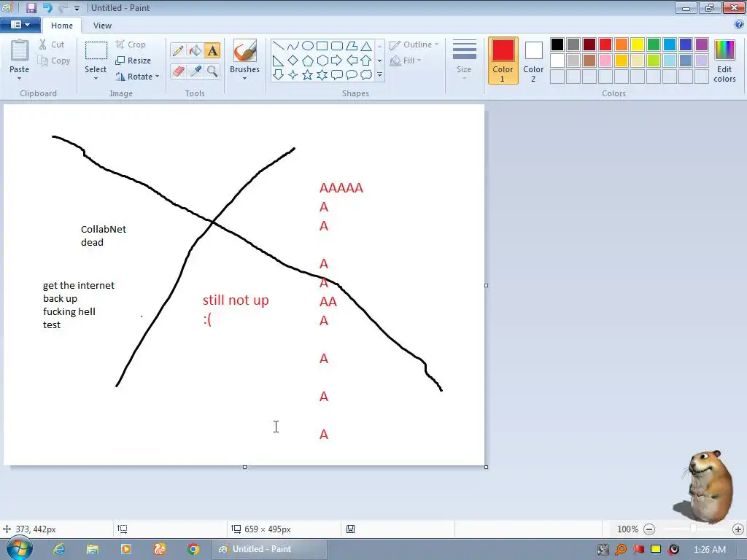Open the Paint Help icon
This screenshot has height=560, width=747.
tap(738, 24)
